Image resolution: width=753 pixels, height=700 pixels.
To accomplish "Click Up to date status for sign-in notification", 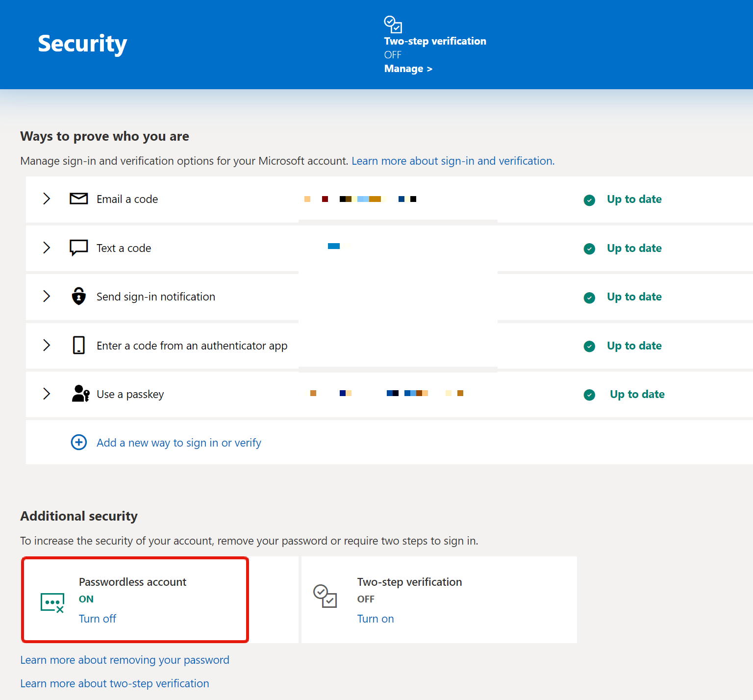I will point(634,297).
